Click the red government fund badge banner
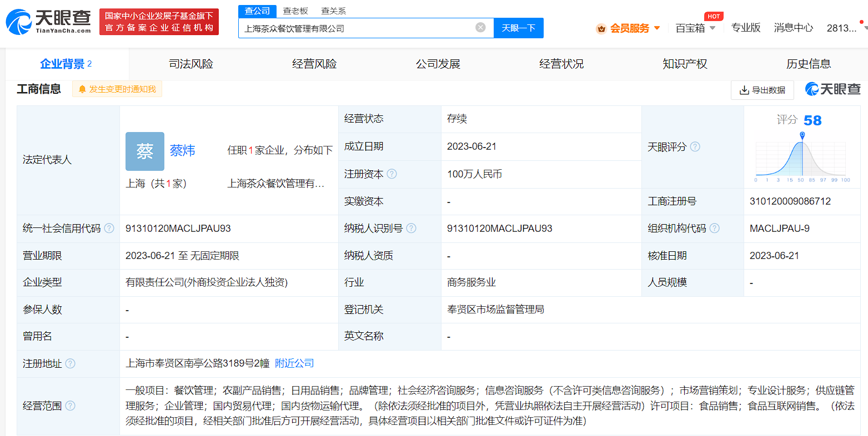Viewport: 868px width, 436px height. tap(159, 22)
